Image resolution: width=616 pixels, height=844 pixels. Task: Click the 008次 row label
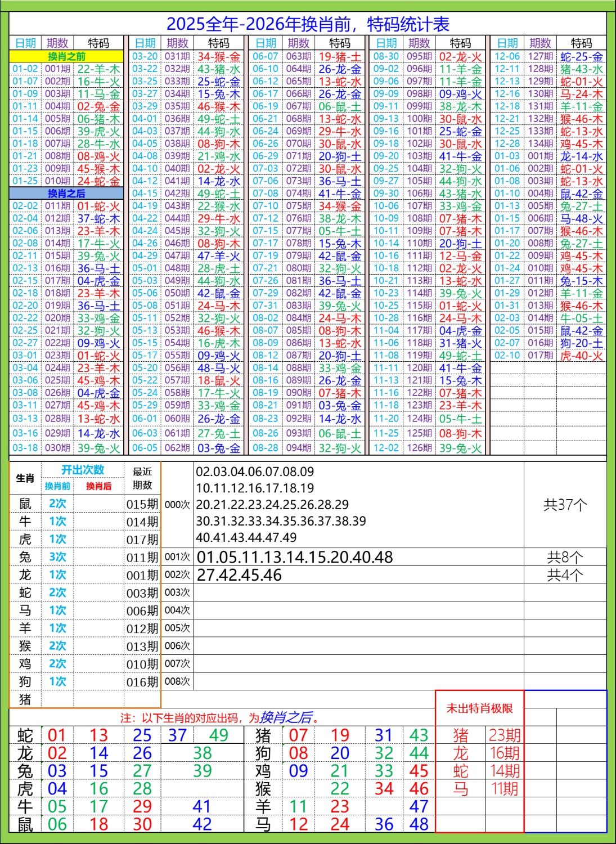(177, 681)
